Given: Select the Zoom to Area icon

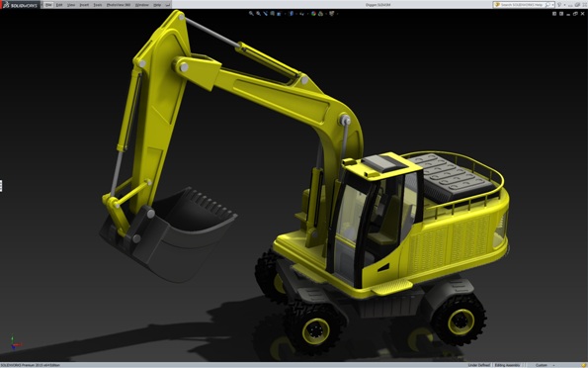Looking at the screenshot, I should (x=258, y=14).
